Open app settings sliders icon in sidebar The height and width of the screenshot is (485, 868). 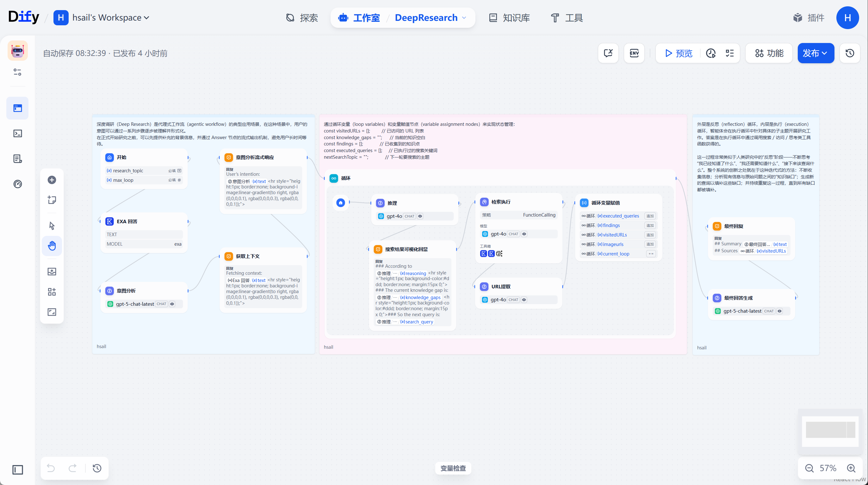point(17,72)
